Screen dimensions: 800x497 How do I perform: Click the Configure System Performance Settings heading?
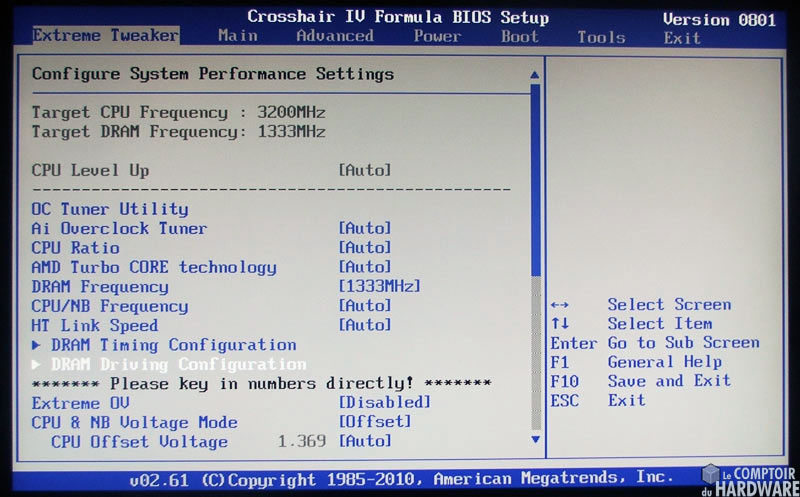(x=213, y=74)
